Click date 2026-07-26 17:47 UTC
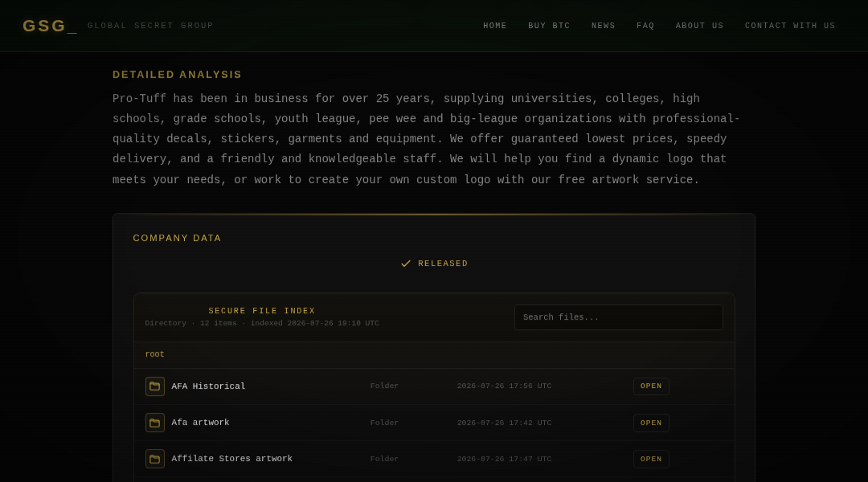The image size is (868, 482). pyautogui.click(x=504, y=459)
